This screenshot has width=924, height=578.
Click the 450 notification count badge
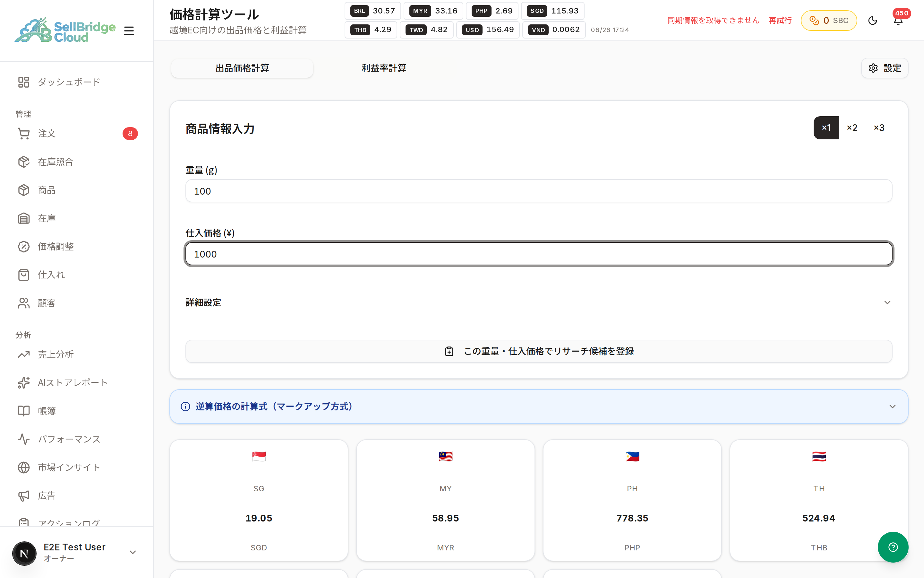(x=902, y=13)
